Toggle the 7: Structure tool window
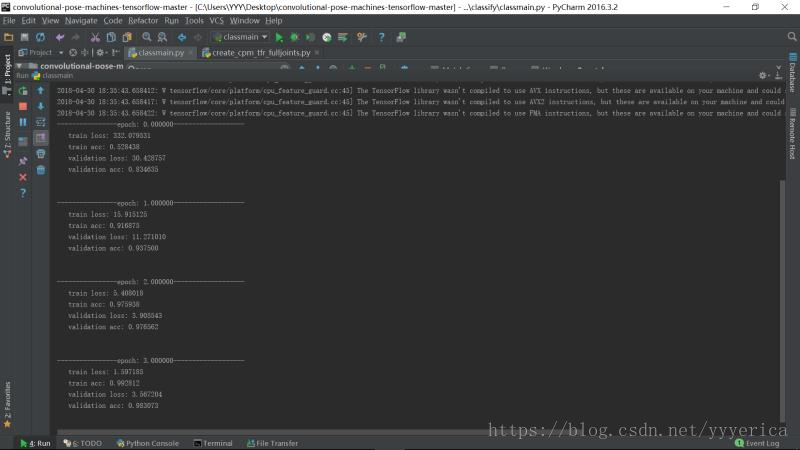Viewport: 800px width, 450px height. click(x=7, y=133)
